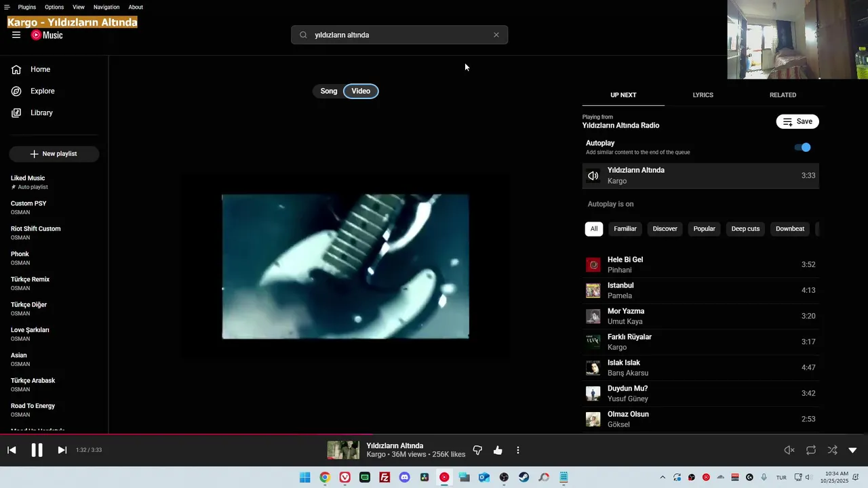868x488 pixels.
Task: Open the Windows Start menu
Action: pyautogui.click(x=305, y=477)
